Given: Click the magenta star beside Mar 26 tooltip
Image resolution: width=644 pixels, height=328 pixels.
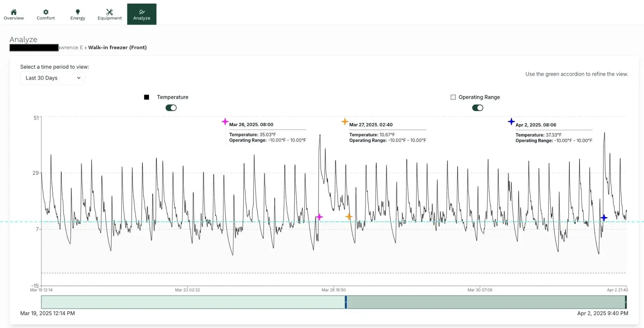Looking at the screenshot, I should tap(225, 122).
